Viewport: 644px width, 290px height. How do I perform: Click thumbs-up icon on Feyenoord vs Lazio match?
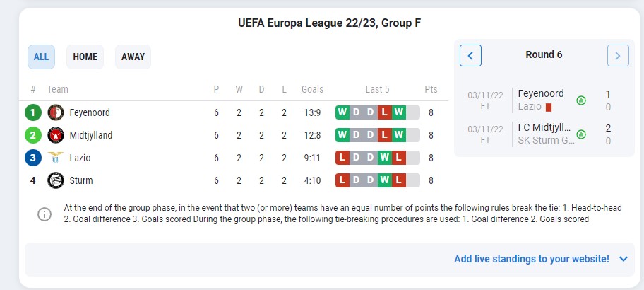[x=580, y=100]
